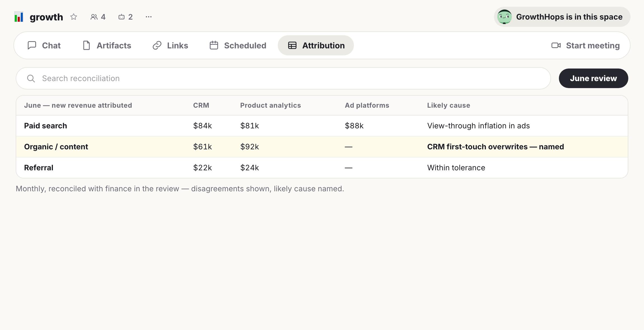Viewport: 644px width, 330px height.
Task: Click the Ad platforms column header
Action: click(x=367, y=105)
